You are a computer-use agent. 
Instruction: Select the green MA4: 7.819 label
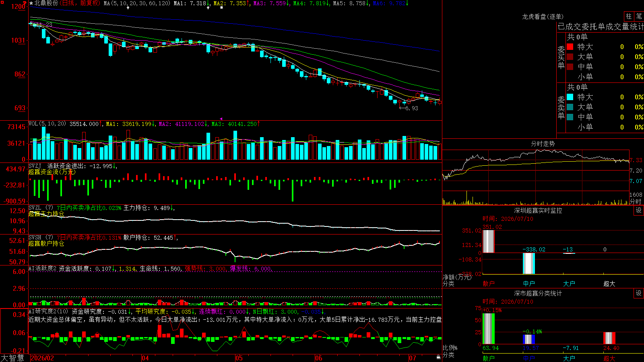tap(309, 3)
